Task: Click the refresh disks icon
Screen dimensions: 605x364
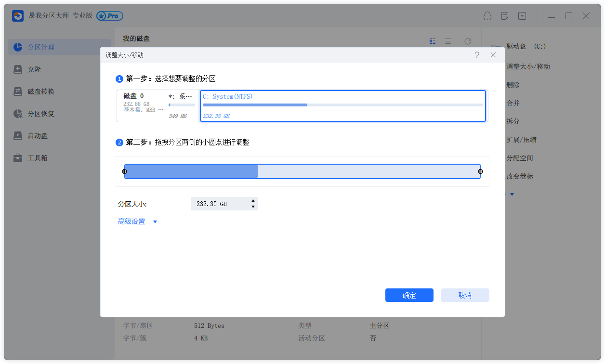Action: [x=467, y=41]
